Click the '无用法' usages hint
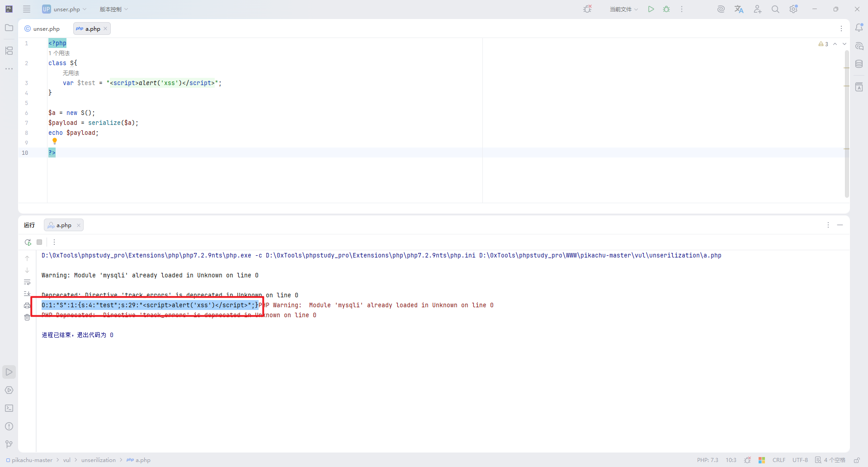Image resolution: width=868 pixels, height=467 pixels. [71, 73]
